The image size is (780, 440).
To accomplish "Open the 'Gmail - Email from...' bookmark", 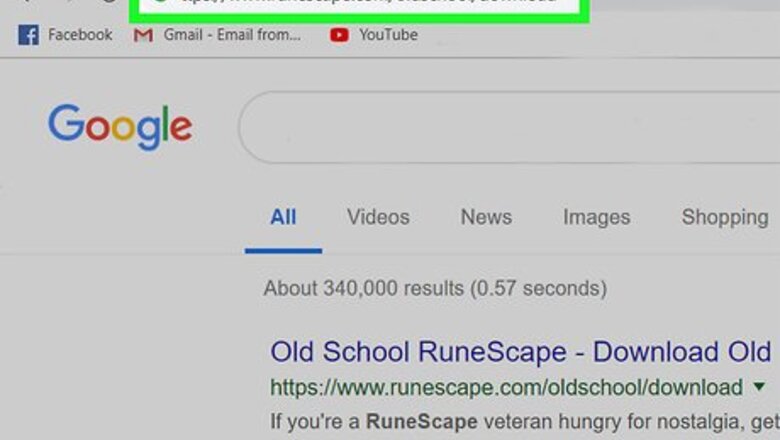I will (232, 35).
